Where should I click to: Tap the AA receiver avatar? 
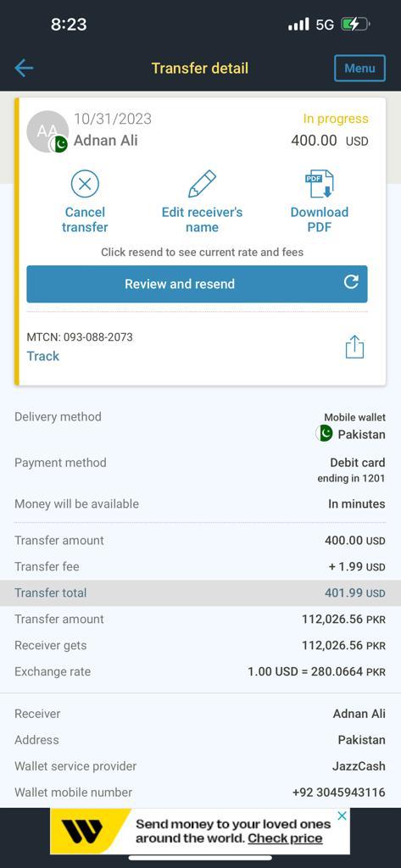click(x=47, y=131)
